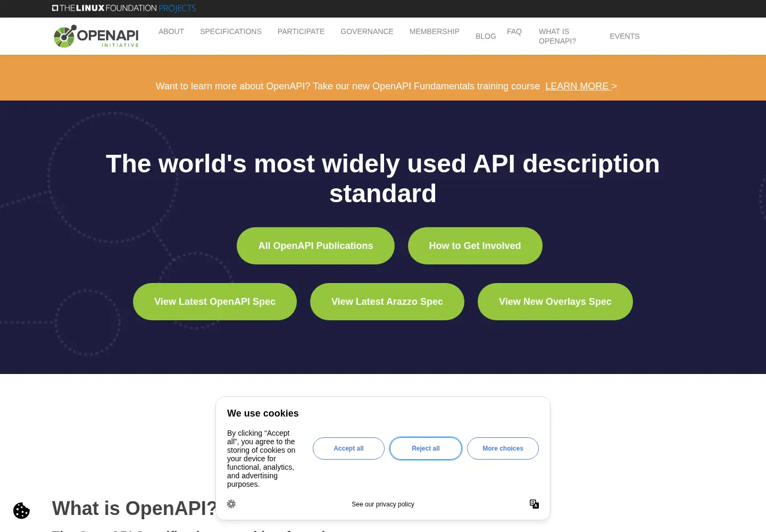Accept all cookies
766x532 pixels.
click(348, 448)
